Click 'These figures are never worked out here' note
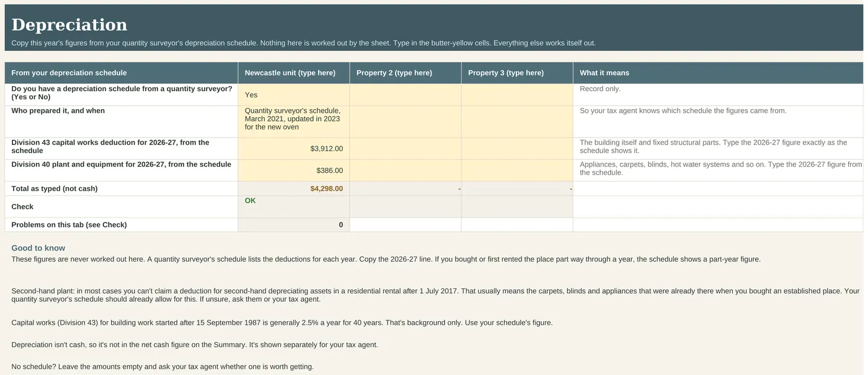 (x=386, y=259)
